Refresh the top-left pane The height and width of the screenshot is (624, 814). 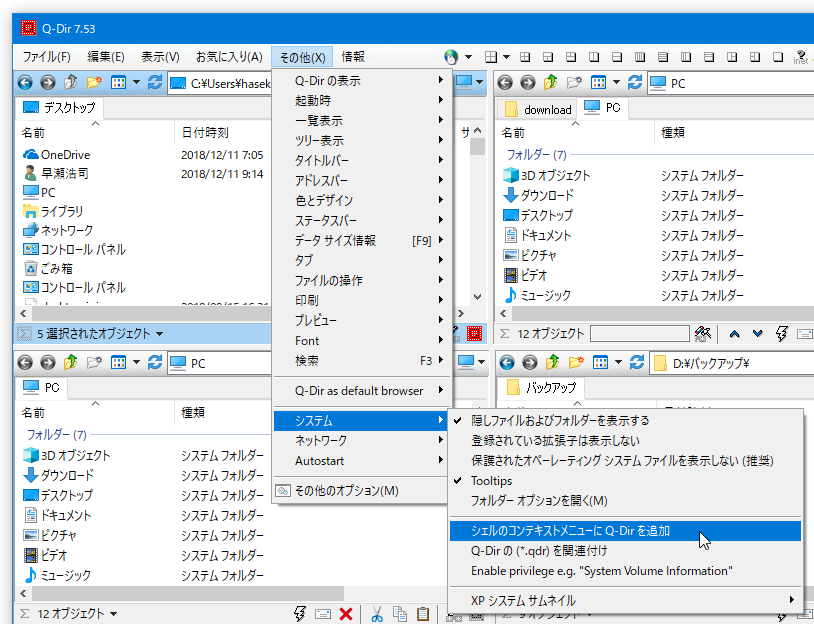click(x=155, y=83)
